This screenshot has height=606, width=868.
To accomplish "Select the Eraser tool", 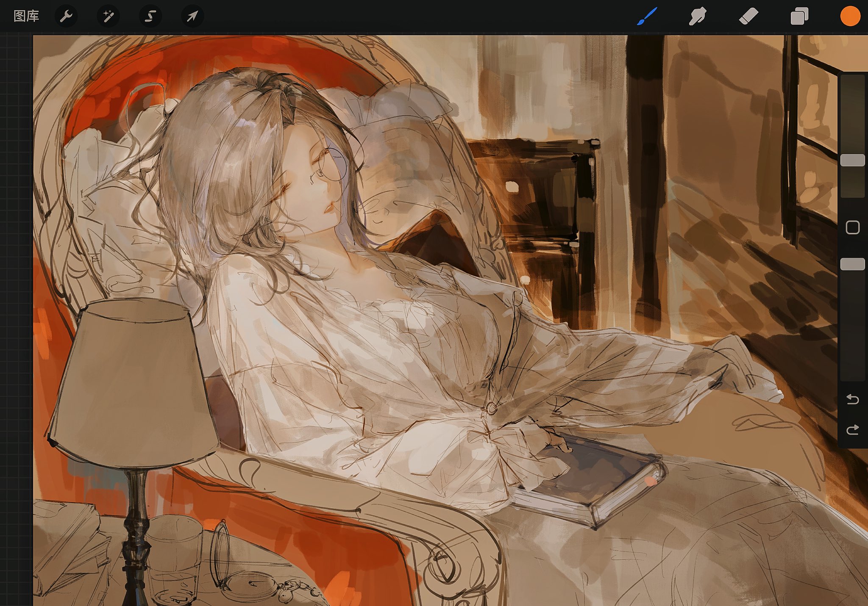I will (x=748, y=16).
